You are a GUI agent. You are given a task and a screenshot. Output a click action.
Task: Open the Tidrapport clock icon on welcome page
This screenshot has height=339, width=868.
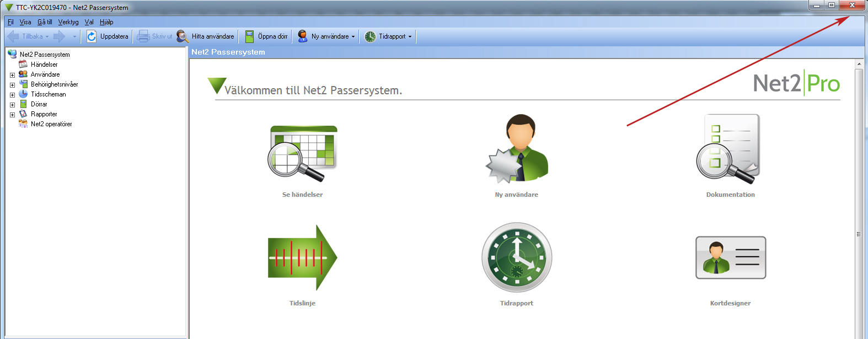click(517, 257)
